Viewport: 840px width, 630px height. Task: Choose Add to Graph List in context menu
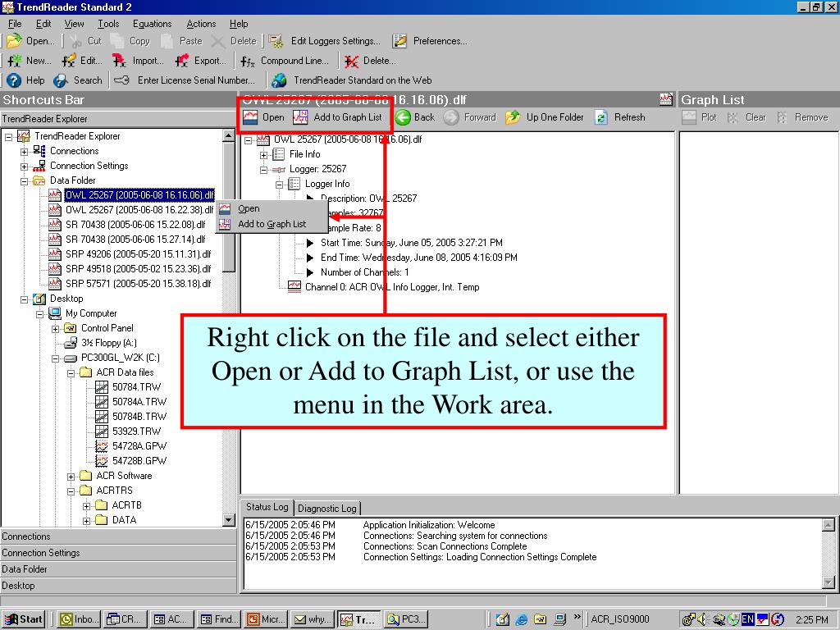[x=272, y=224]
